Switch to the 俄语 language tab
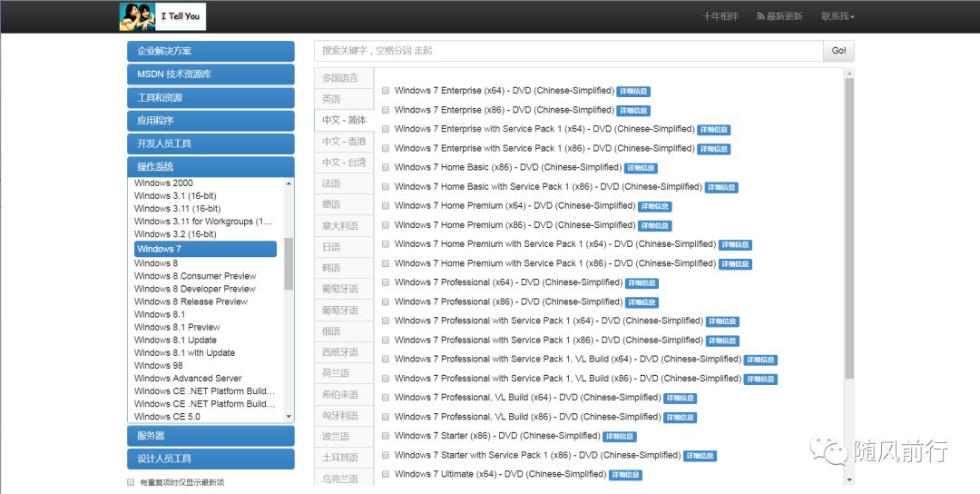This screenshot has height=494, width=980. 344,331
